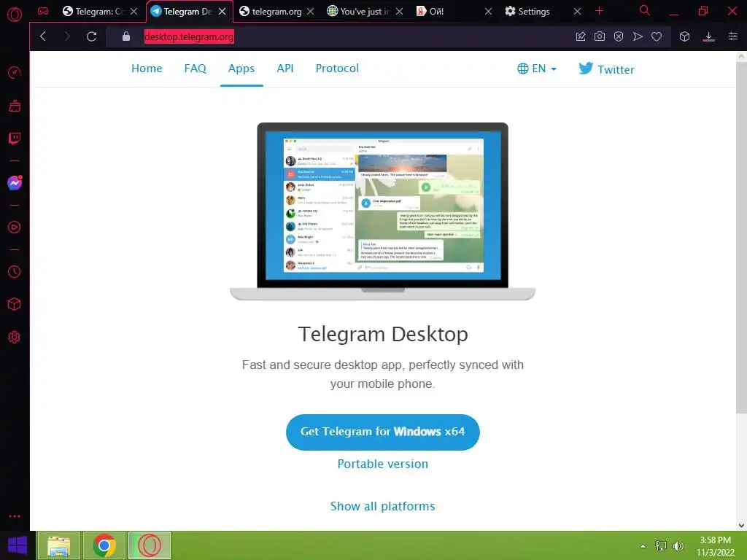Open the FAQ page link
Image resolution: width=747 pixels, height=560 pixels.
[196, 69]
